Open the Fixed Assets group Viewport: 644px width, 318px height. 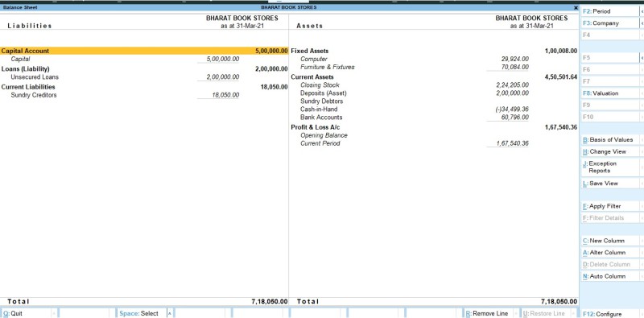pos(310,51)
